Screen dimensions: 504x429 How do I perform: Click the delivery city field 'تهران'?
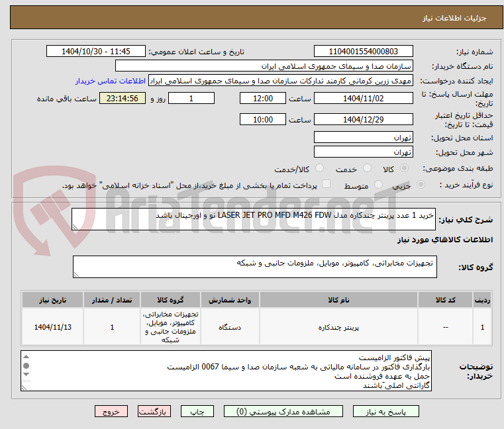(x=363, y=152)
